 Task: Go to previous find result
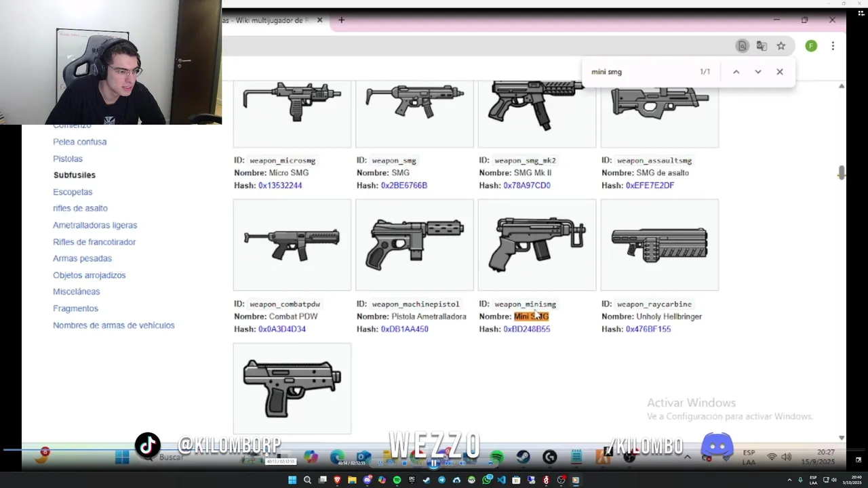[x=736, y=72]
